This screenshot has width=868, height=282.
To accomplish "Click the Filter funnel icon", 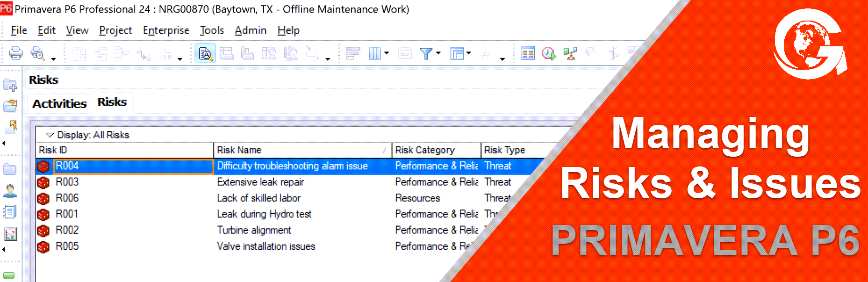I will tap(426, 53).
